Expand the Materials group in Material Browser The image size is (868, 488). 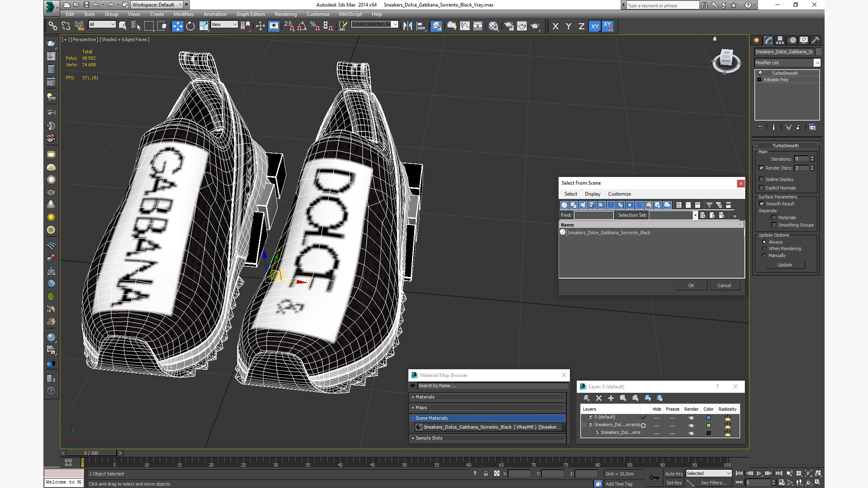[488, 397]
